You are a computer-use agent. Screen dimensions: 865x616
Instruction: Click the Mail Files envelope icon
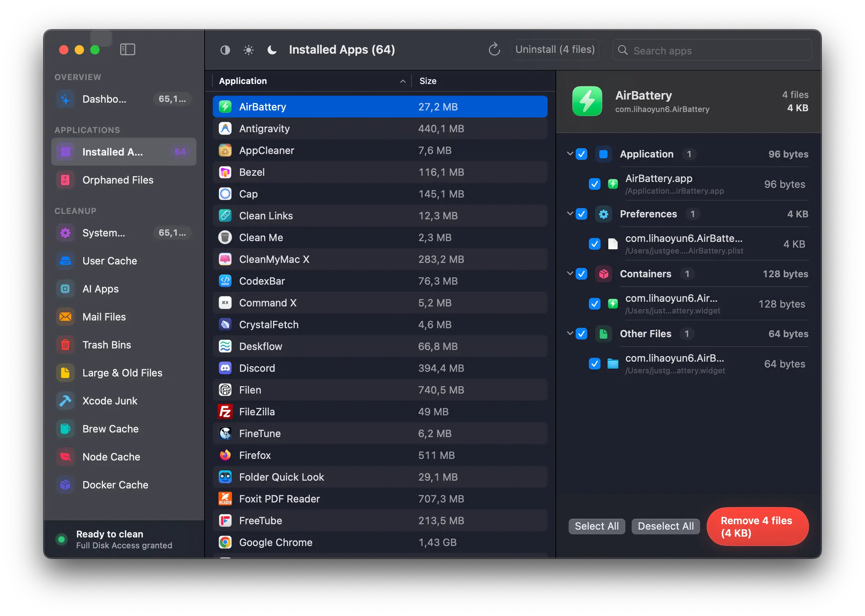pos(65,317)
